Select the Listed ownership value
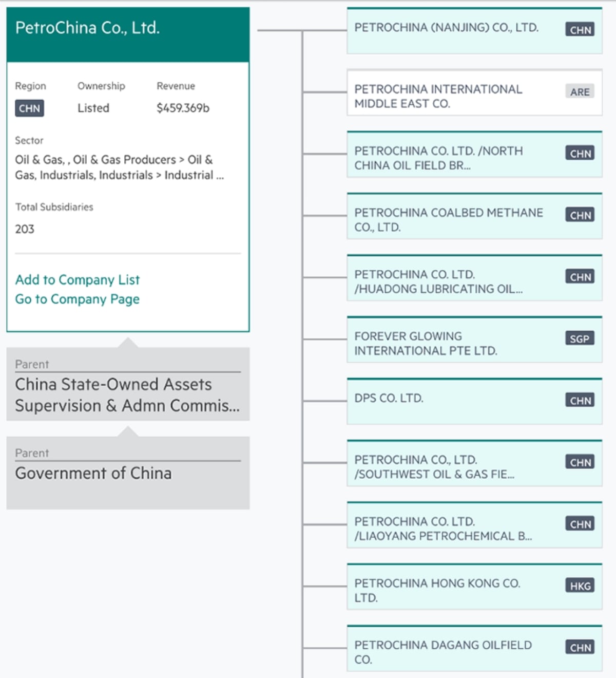This screenshot has width=616, height=678. tap(93, 108)
